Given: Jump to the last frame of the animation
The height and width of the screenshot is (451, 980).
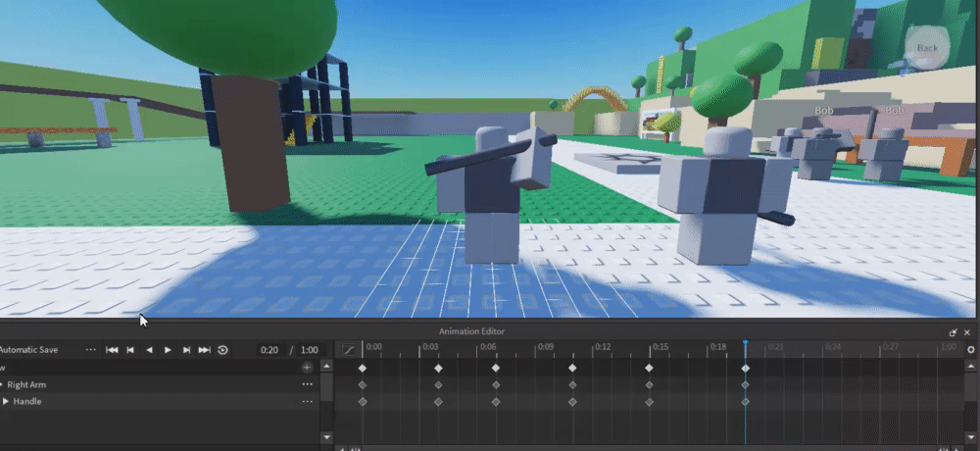Looking at the screenshot, I should tap(205, 350).
